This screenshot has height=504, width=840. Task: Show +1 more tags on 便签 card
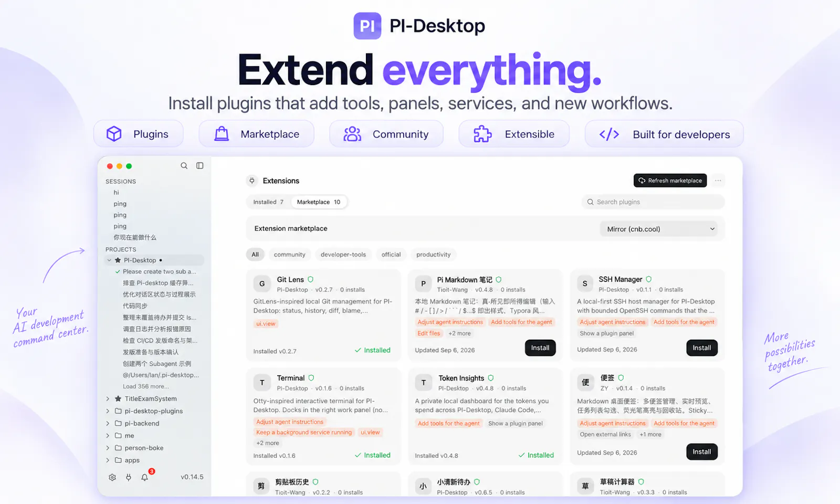point(650,435)
